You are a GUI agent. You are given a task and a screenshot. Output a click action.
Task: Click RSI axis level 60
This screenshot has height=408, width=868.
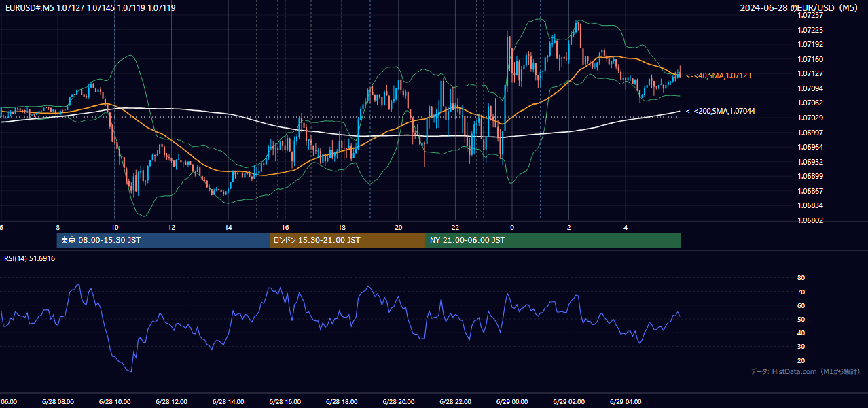[801, 305]
